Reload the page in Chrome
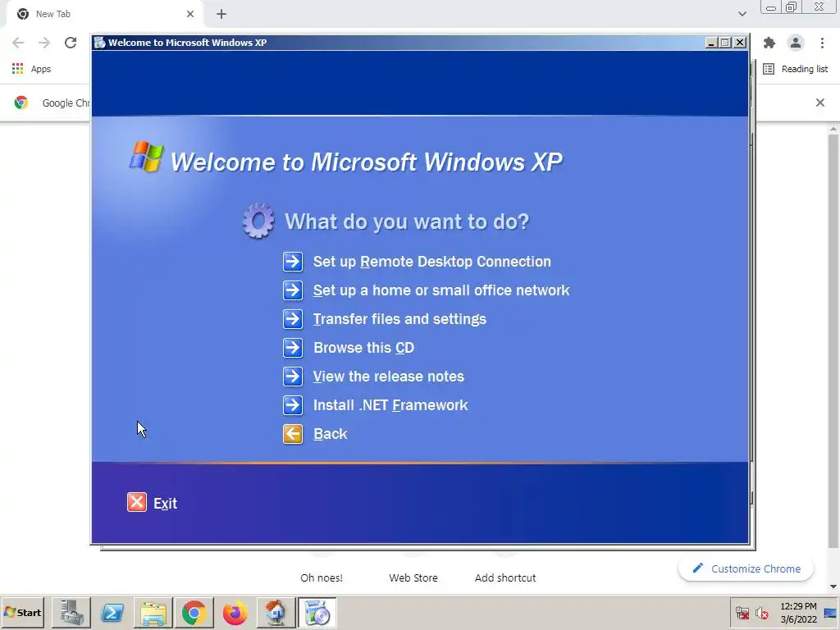 (71, 43)
